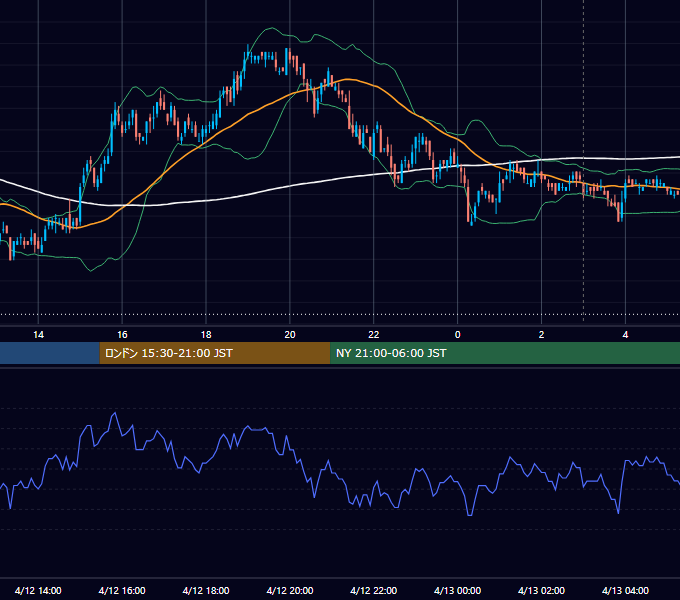This screenshot has width=680, height=600.
Task: Click the 4/12 22:00 time label
Action: (373, 590)
